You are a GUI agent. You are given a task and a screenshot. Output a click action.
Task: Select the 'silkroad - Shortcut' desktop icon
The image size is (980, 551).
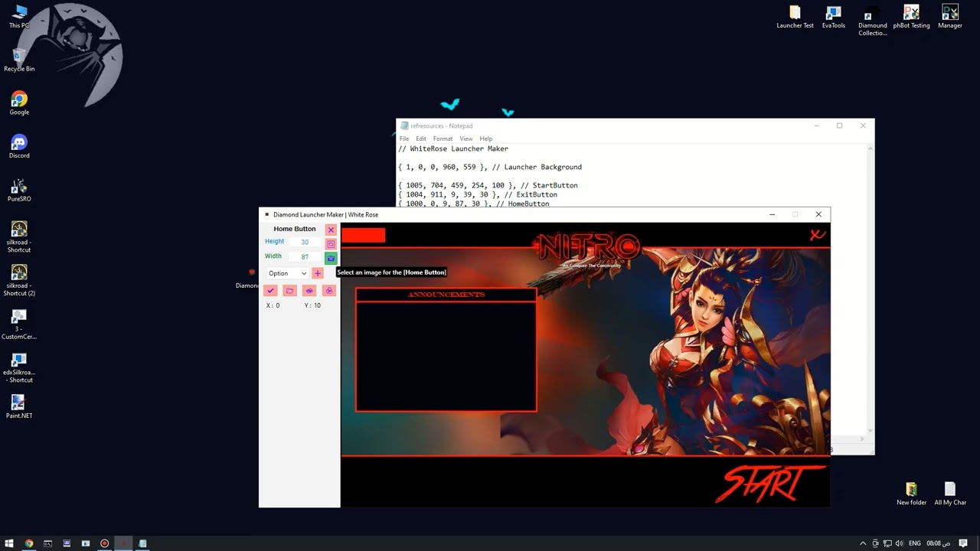coord(19,236)
